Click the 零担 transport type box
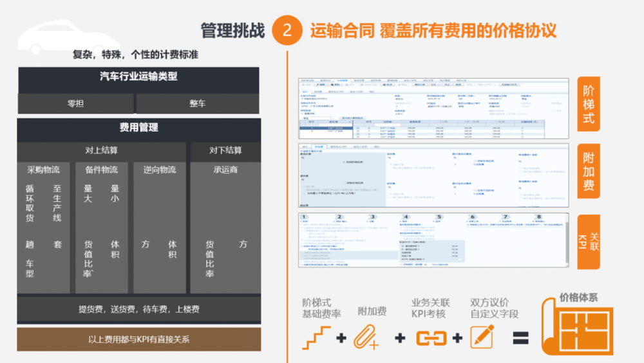This screenshot has width=644, height=363. pyautogui.click(x=75, y=103)
